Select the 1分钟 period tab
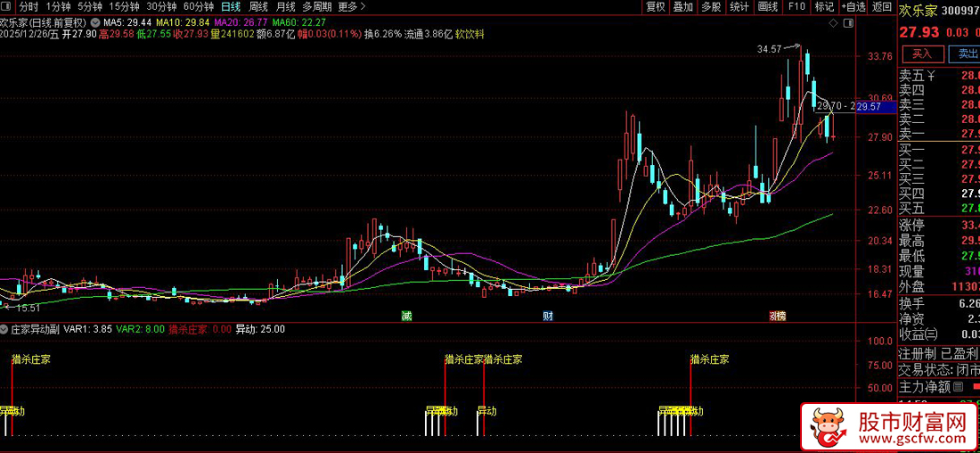 click(x=59, y=7)
